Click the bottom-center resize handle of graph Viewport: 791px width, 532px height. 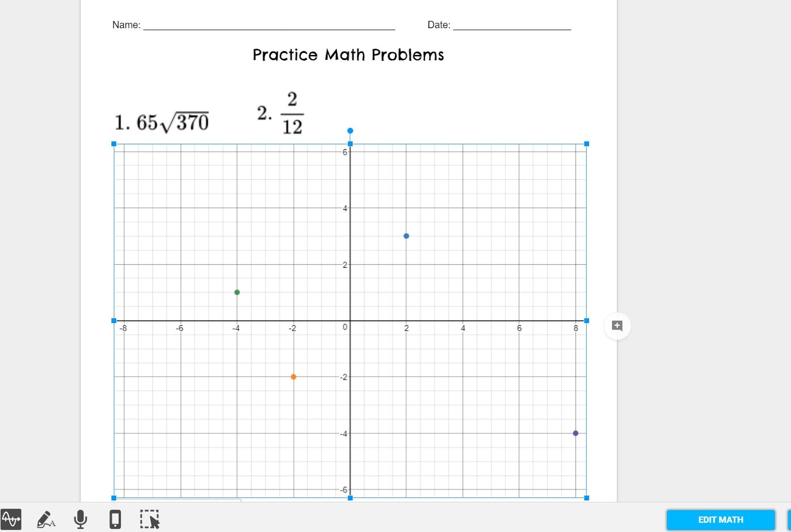coord(350,498)
